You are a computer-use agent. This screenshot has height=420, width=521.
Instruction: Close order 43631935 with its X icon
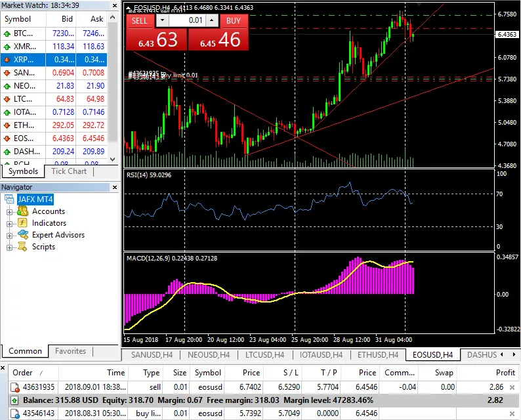pos(512,387)
